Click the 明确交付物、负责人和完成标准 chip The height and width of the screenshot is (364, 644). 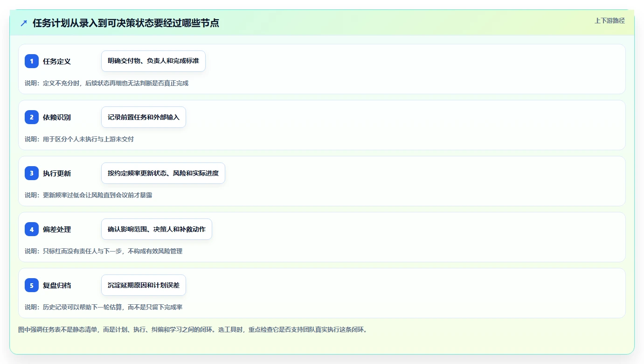(x=153, y=61)
